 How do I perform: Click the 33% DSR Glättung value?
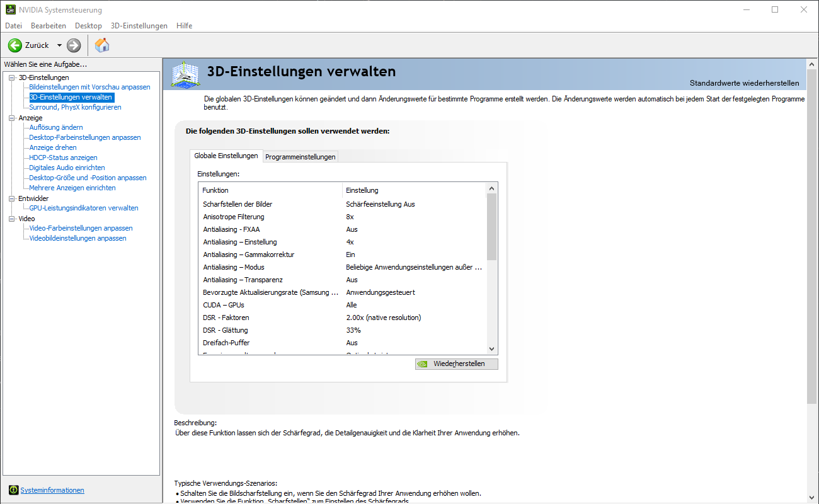point(353,330)
